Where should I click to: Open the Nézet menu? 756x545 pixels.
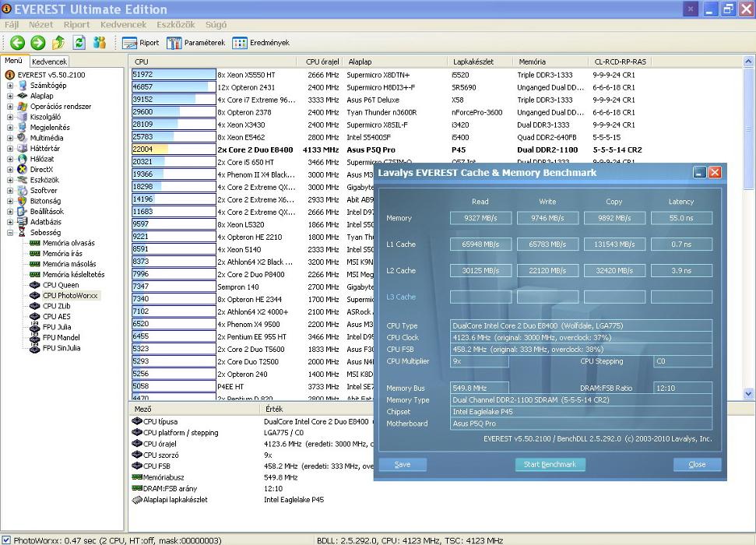[41, 25]
